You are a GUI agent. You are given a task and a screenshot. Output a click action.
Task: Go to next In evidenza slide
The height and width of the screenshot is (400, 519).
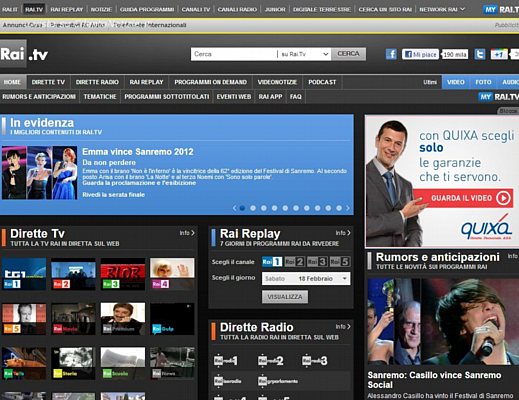pyautogui.click(x=348, y=208)
